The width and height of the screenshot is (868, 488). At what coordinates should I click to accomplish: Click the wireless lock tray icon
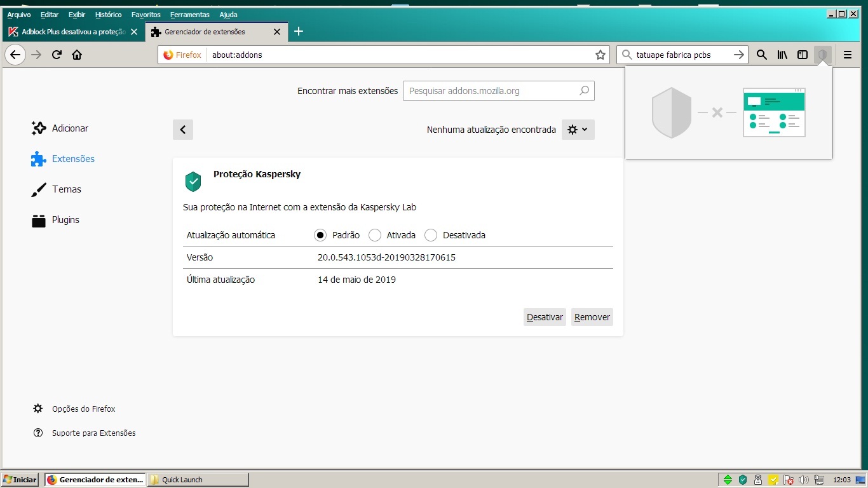[x=758, y=480]
